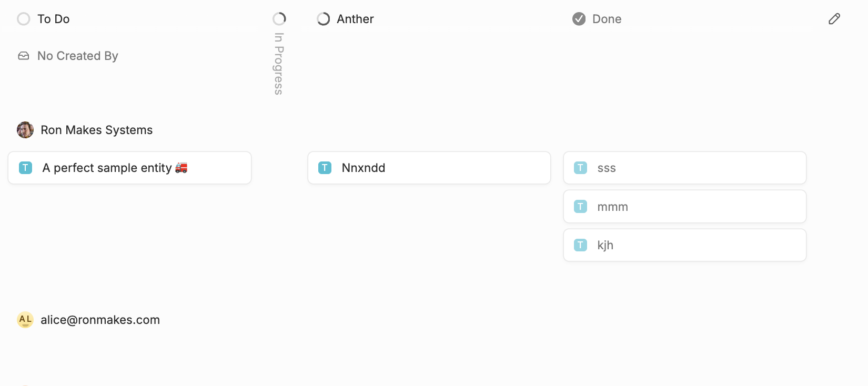Open the Nnxndd card
The width and height of the screenshot is (868, 386).
click(429, 168)
